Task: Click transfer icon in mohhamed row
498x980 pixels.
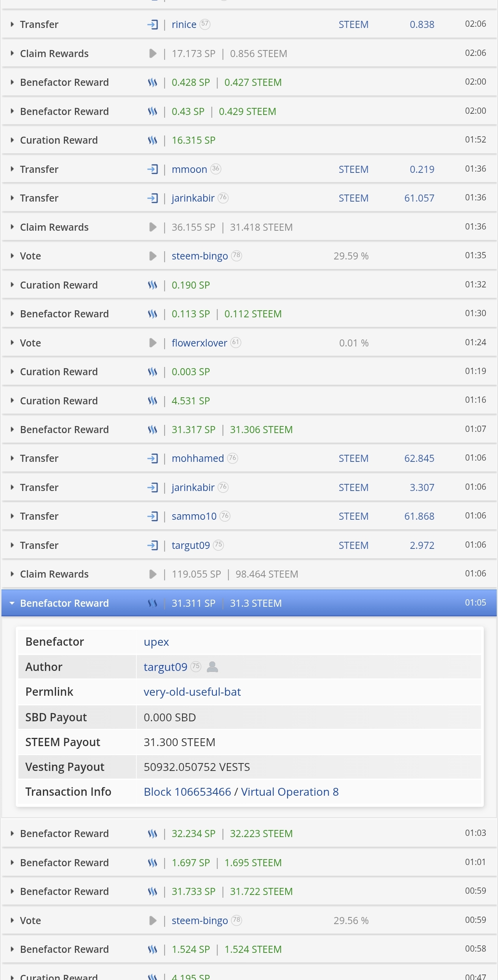Action: tap(152, 458)
